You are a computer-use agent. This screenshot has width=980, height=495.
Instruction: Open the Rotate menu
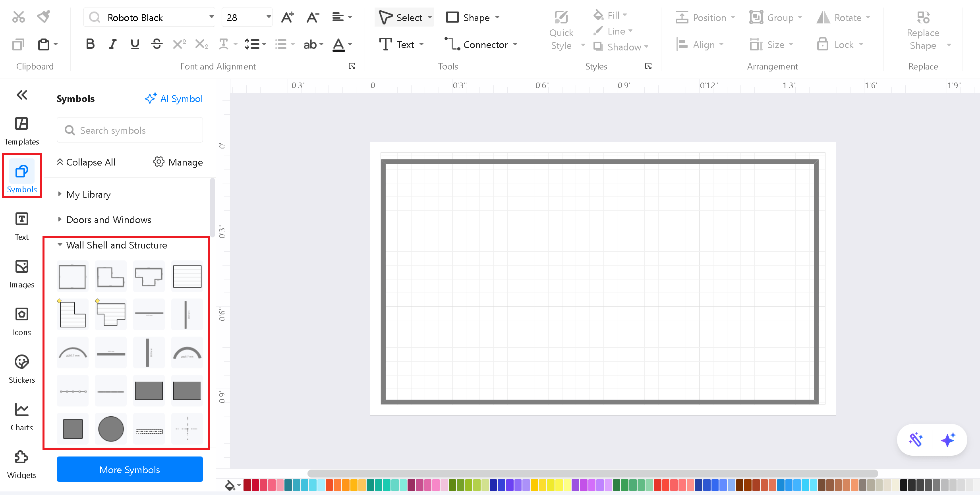click(843, 17)
